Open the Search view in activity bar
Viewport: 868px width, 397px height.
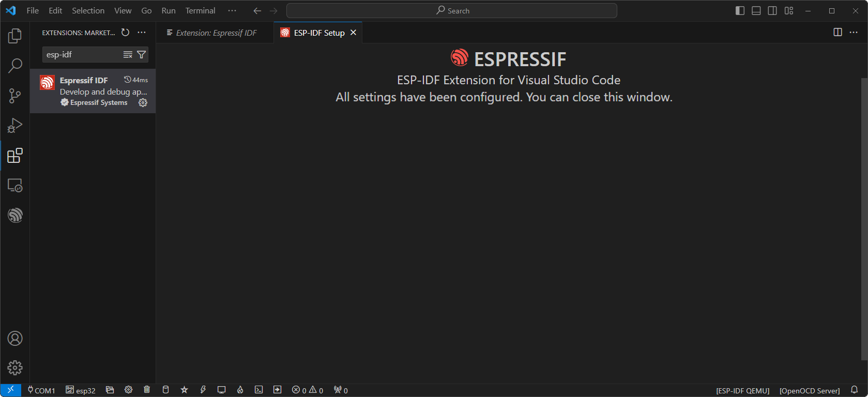click(15, 66)
